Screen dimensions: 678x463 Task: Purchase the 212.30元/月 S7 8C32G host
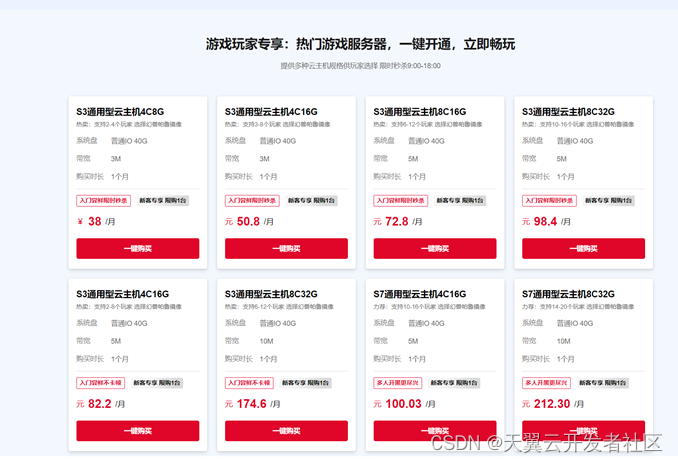tap(583, 429)
